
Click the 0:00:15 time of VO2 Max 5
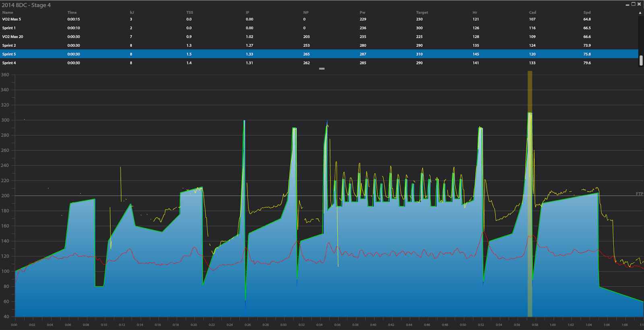point(74,19)
